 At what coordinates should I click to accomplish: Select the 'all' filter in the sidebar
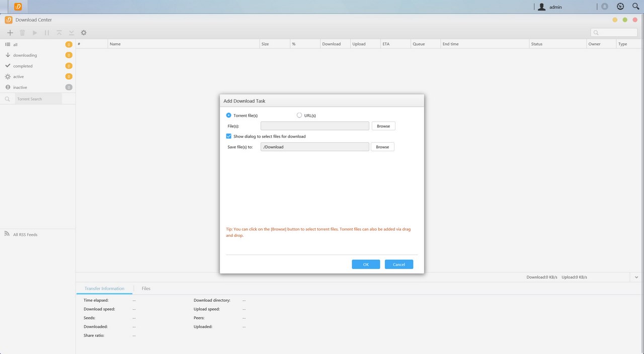click(x=38, y=44)
